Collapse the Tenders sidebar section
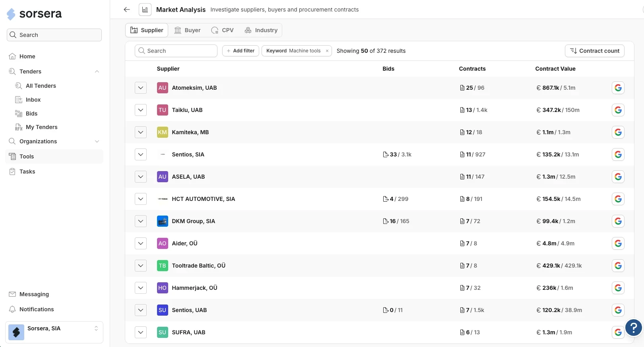644x347 pixels. 97,71
